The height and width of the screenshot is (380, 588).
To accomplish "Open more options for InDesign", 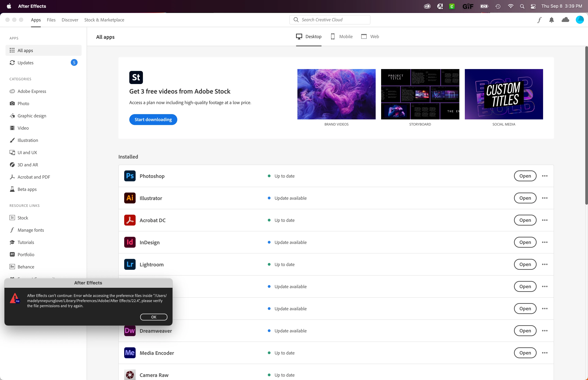I will point(545,242).
